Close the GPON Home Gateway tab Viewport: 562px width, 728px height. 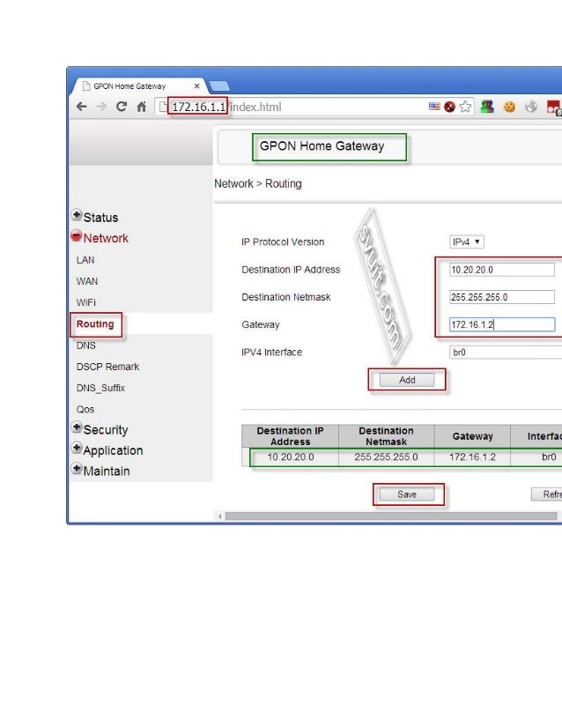196,85
